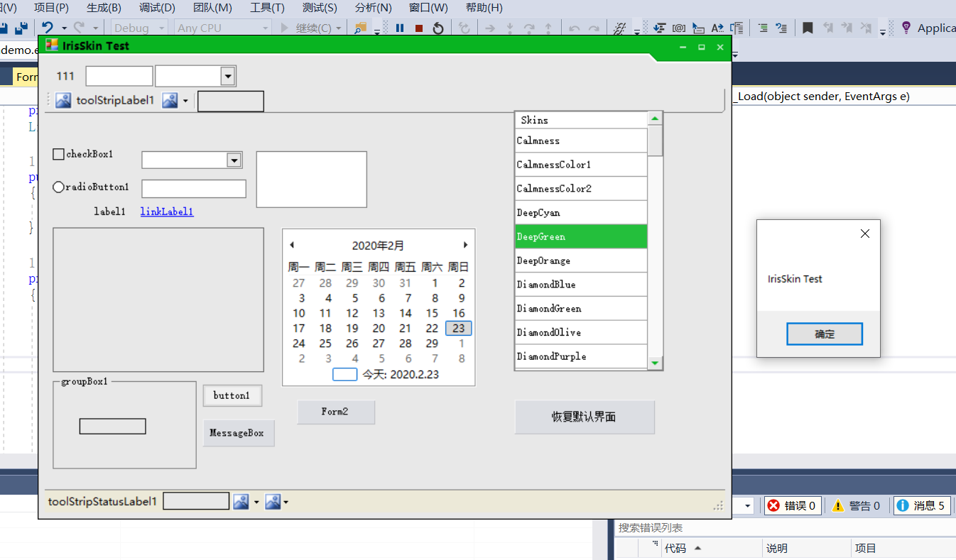956x560 pixels.
Task: Open the 测试(S) menu
Action: point(319,8)
